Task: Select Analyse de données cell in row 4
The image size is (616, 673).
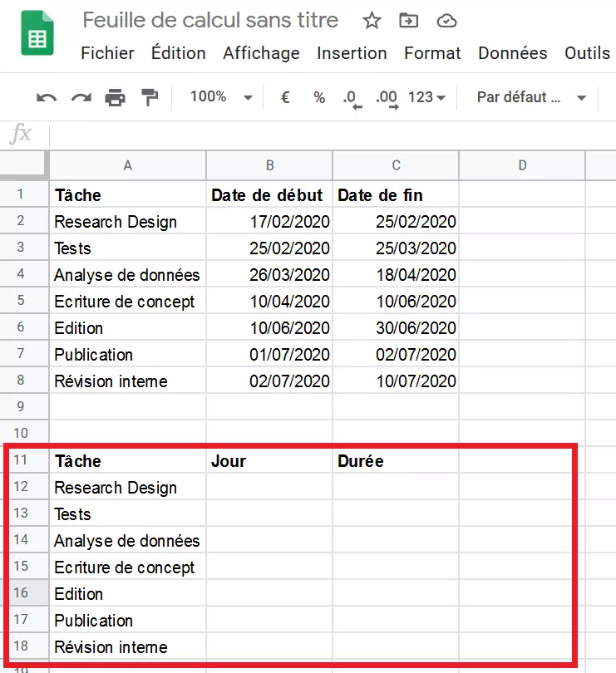Action: click(x=127, y=274)
